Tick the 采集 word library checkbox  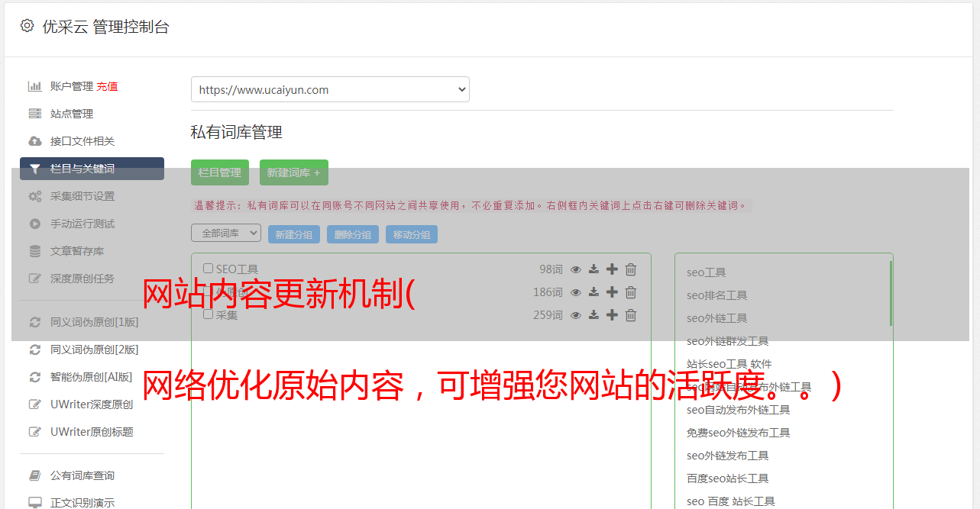pos(209,314)
